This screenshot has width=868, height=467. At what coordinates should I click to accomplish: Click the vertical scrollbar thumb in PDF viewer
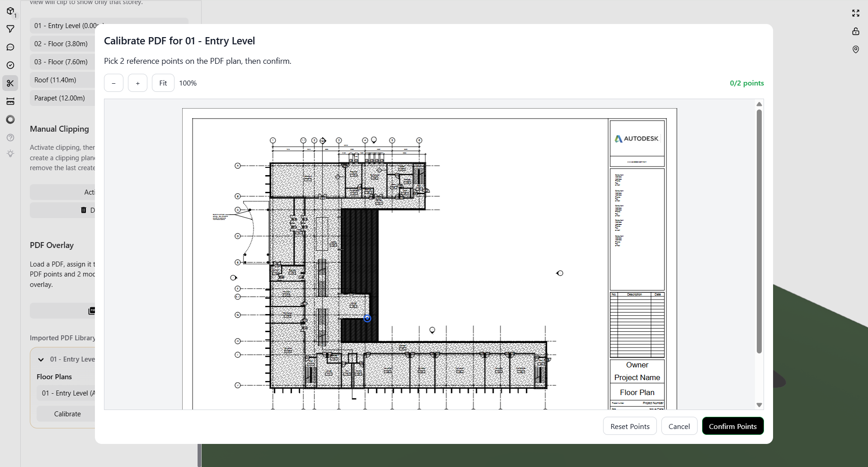(x=759, y=231)
